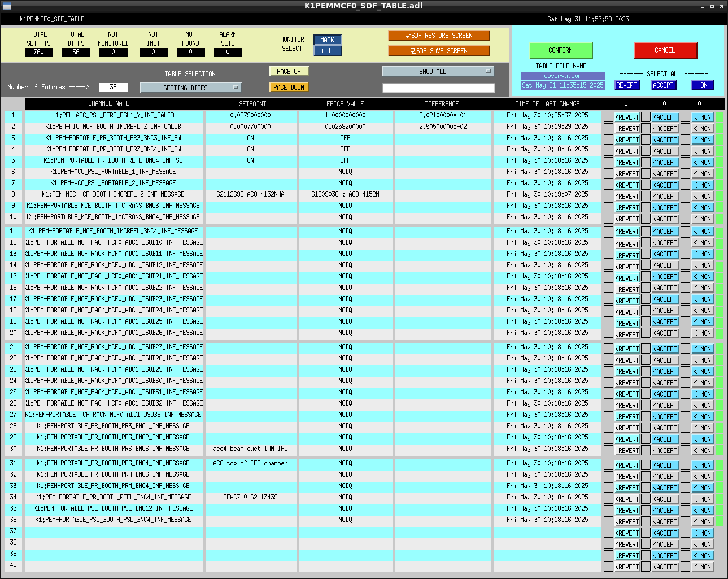Open the SDF RESTORE SCREEN related display
Screen dimensions: 728x579
coord(439,36)
